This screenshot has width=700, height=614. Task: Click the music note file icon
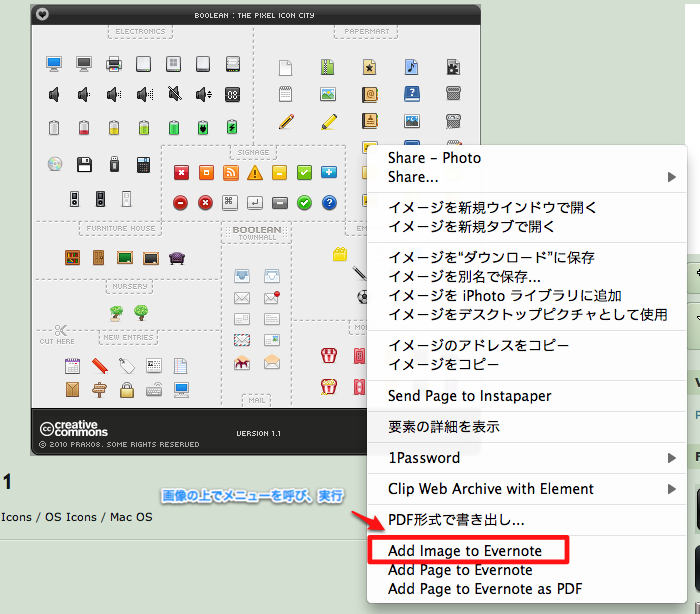point(411,67)
